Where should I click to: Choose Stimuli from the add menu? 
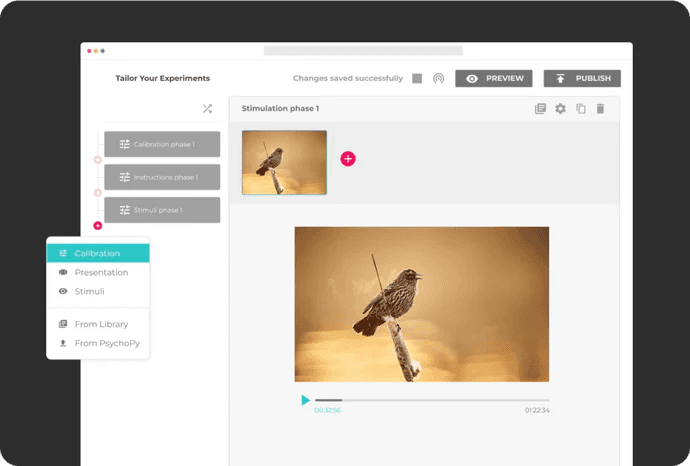tap(98, 291)
